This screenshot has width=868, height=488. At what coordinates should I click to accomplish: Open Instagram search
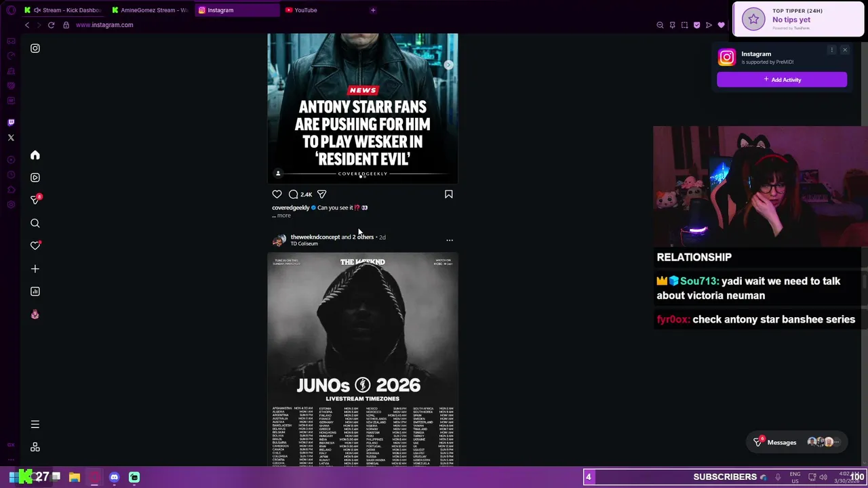click(35, 223)
